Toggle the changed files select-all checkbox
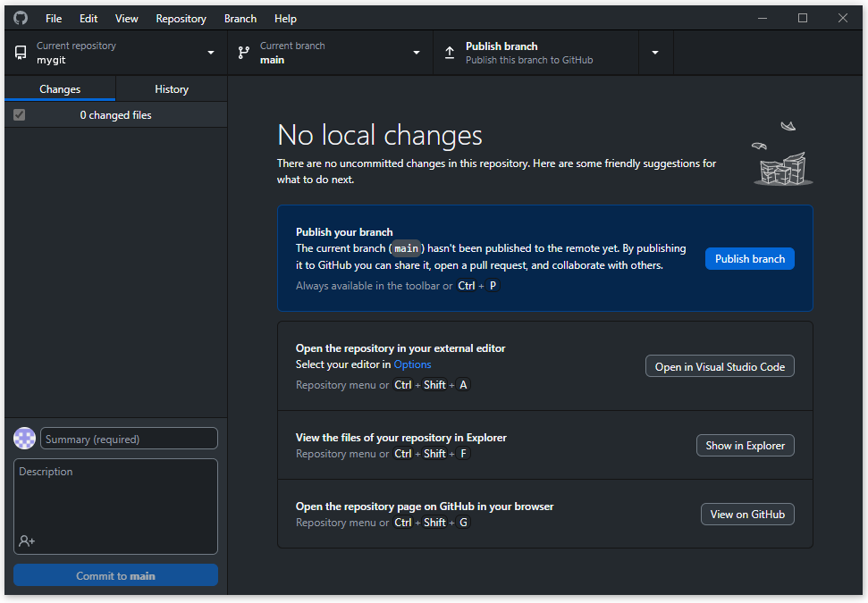 (20, 115)
